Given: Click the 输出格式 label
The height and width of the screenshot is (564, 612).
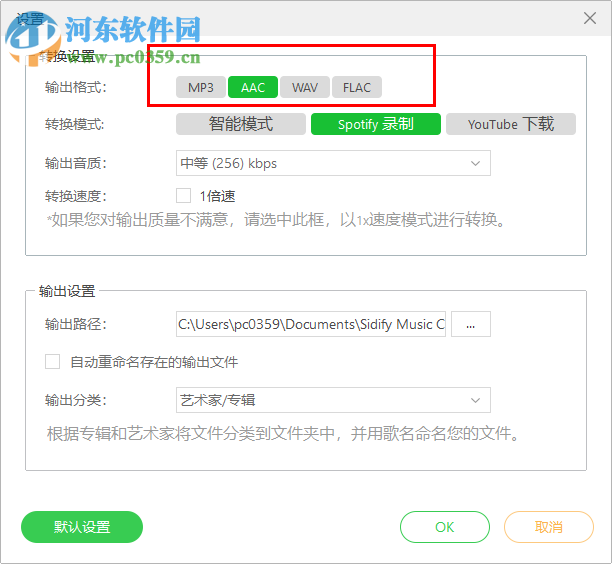Looking at the screenshot, I should (76, 87).
